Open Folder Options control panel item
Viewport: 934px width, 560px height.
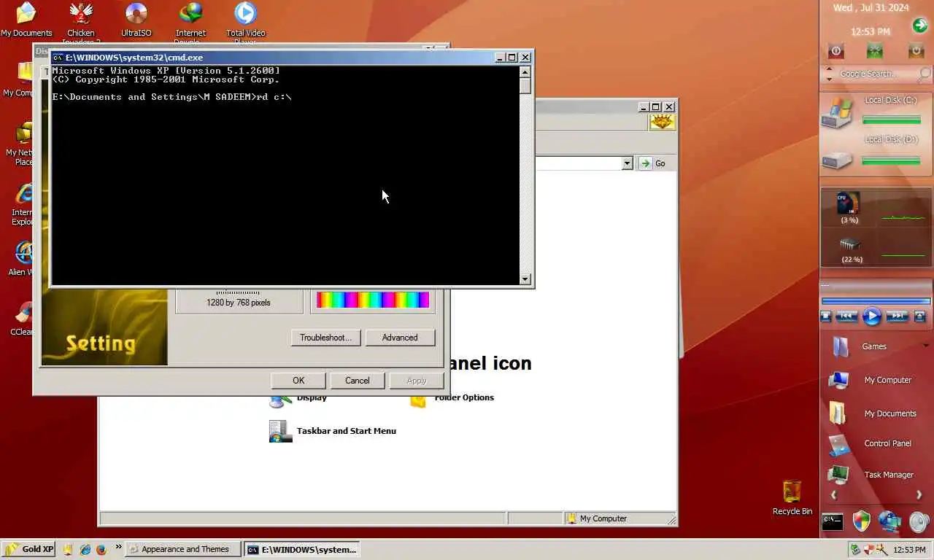[x=452, y=398]
